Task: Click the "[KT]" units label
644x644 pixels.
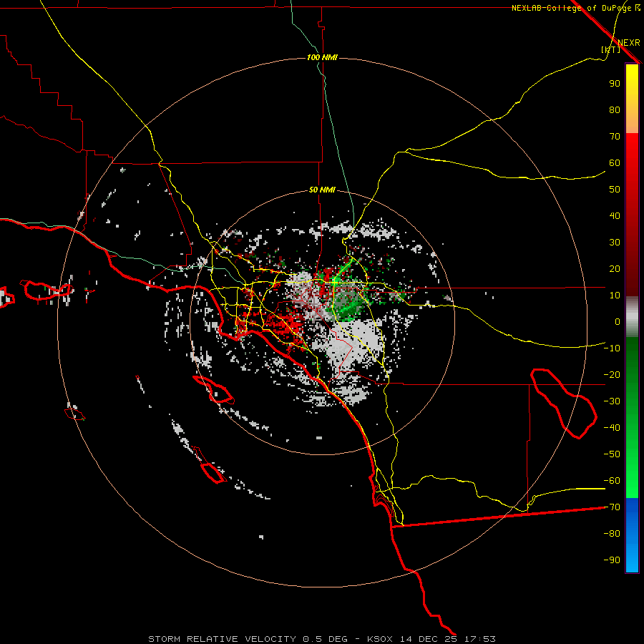Action: click(x=611, y=49)
